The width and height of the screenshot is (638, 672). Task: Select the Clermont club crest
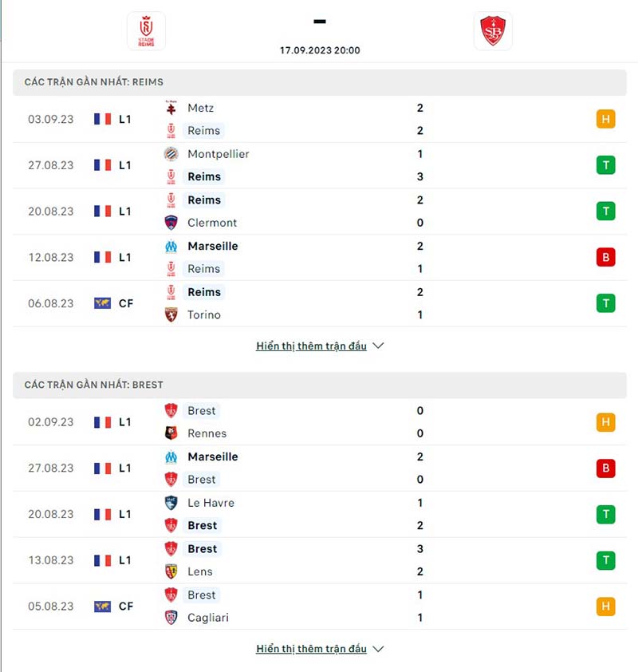[171, 223]
